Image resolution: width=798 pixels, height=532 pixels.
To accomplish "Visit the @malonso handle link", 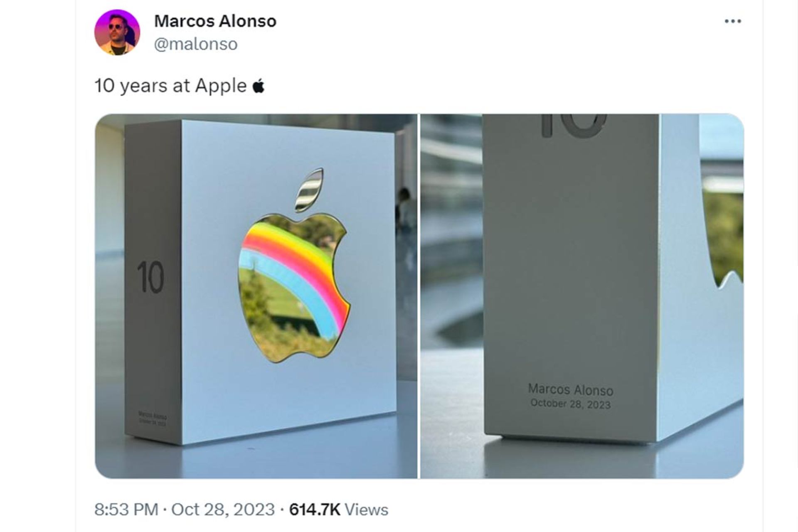I will (196, 44).
